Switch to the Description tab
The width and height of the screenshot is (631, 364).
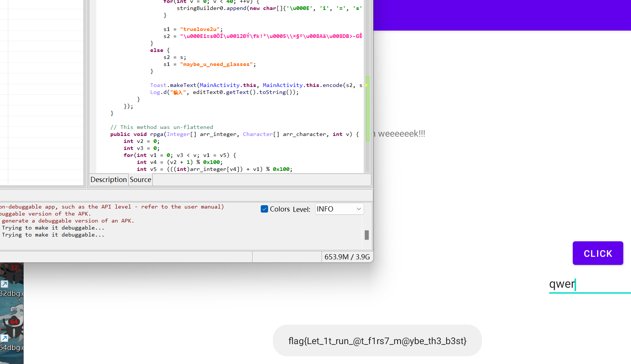108,179
